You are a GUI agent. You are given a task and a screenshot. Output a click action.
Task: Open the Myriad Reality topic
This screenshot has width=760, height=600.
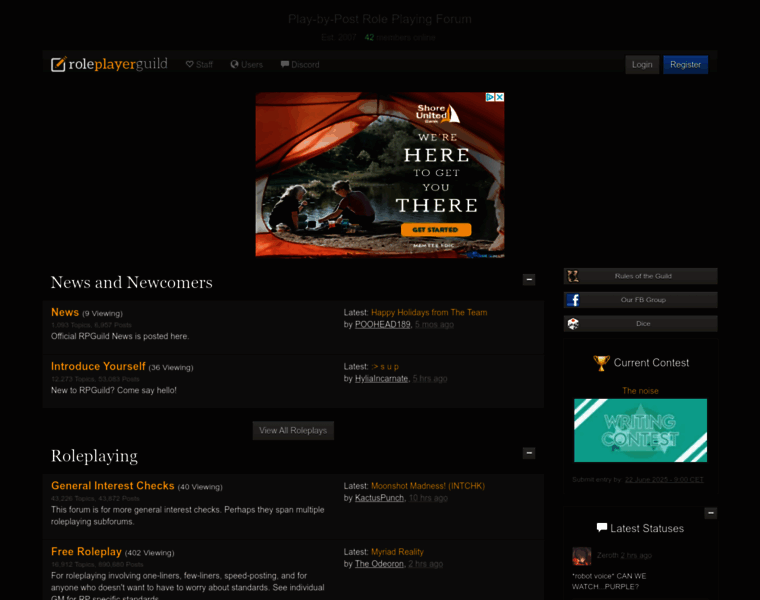pyautogui.click(x=397, y=552)
